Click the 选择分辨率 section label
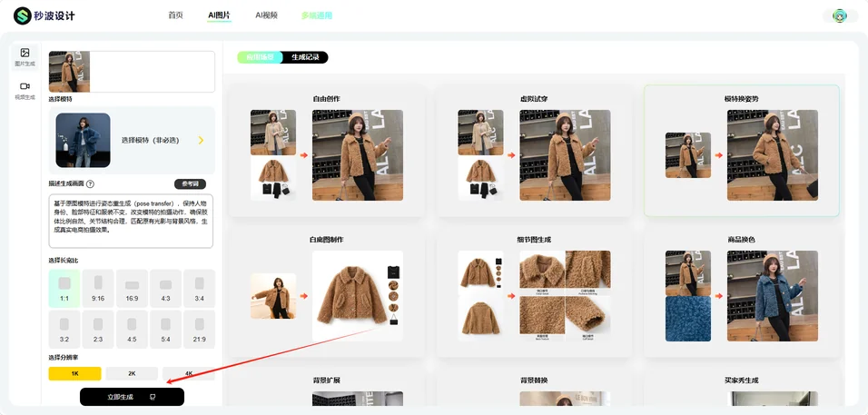 coord(64,358)
